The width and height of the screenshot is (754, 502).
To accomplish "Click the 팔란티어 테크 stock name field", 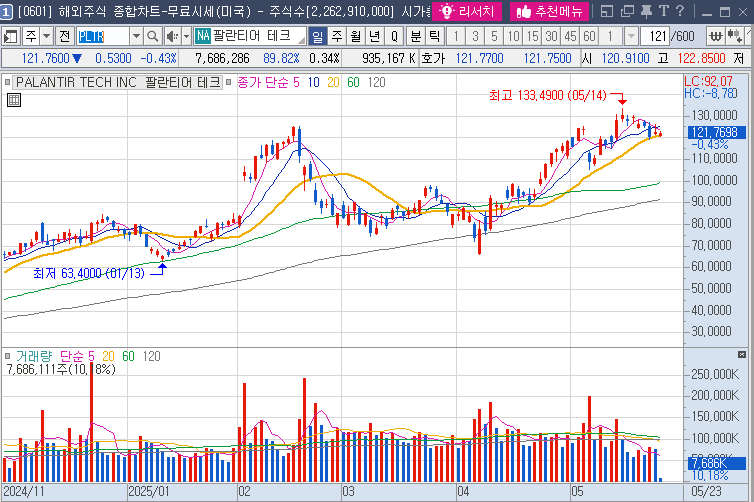I will [x=250, y=36].
